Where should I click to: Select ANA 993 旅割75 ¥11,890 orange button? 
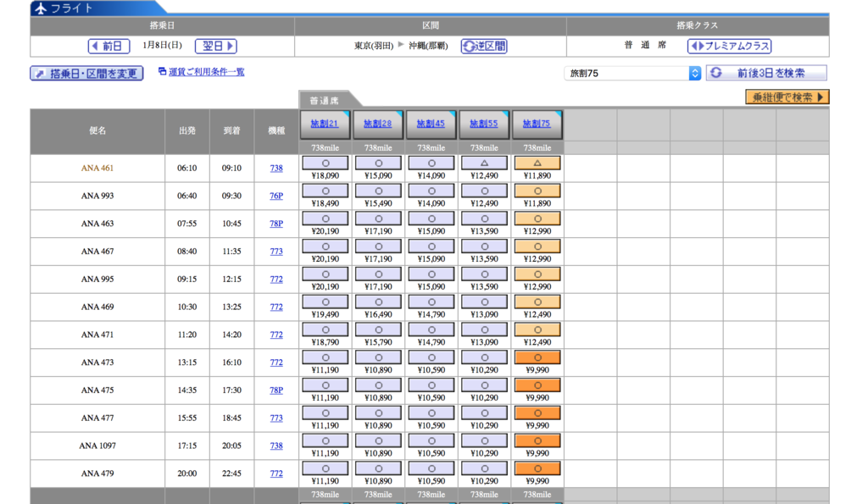pyautogui.click(x=537, y=191)
